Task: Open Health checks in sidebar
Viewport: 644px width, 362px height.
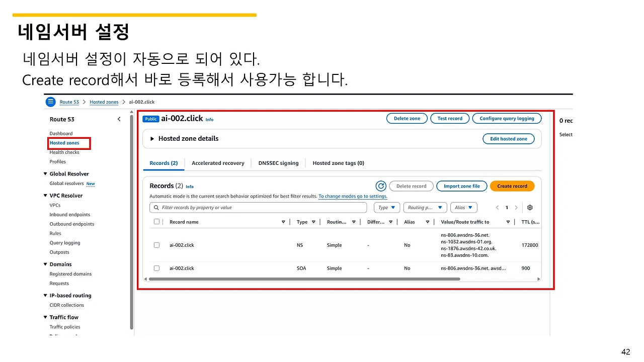Action: point(64,152)
